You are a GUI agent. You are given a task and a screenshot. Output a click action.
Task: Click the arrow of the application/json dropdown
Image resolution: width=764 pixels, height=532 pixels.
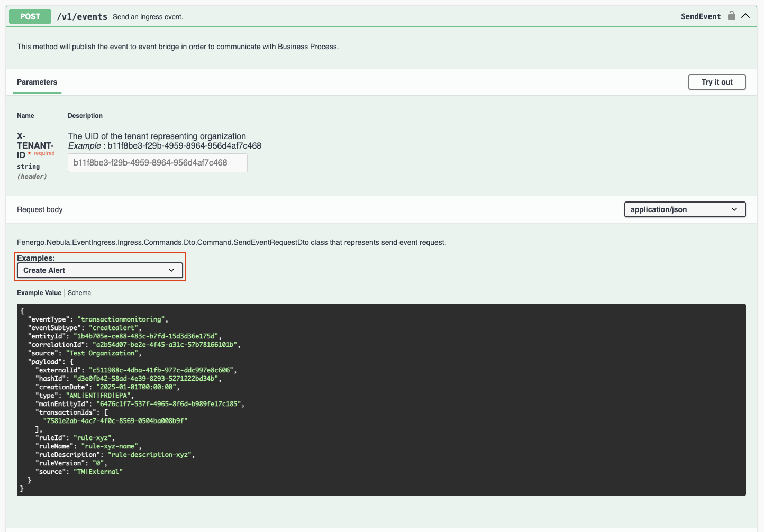coord(734,210)
